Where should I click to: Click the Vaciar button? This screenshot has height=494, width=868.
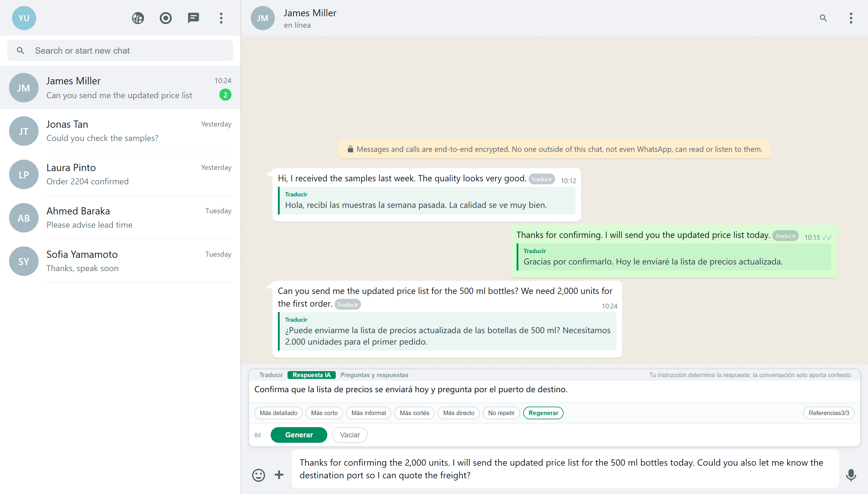(350, 435)
